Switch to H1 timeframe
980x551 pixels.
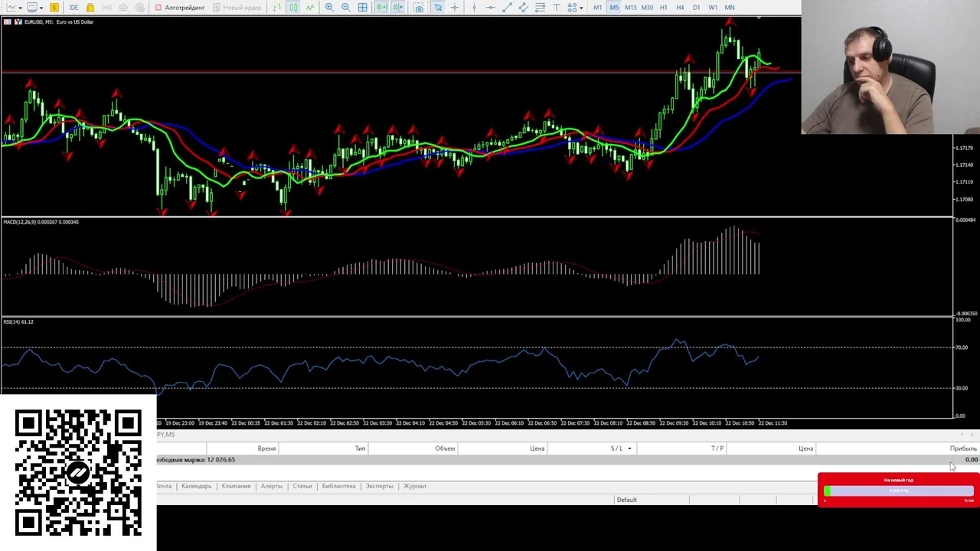664,7
